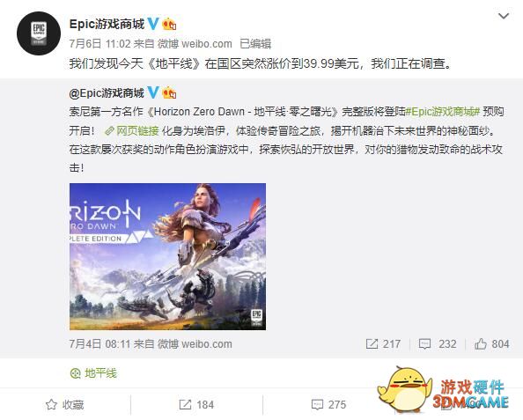Open the Epic游戏商城 author name link
This screenshot has width=523, height=420.
[x=107, y=24]
